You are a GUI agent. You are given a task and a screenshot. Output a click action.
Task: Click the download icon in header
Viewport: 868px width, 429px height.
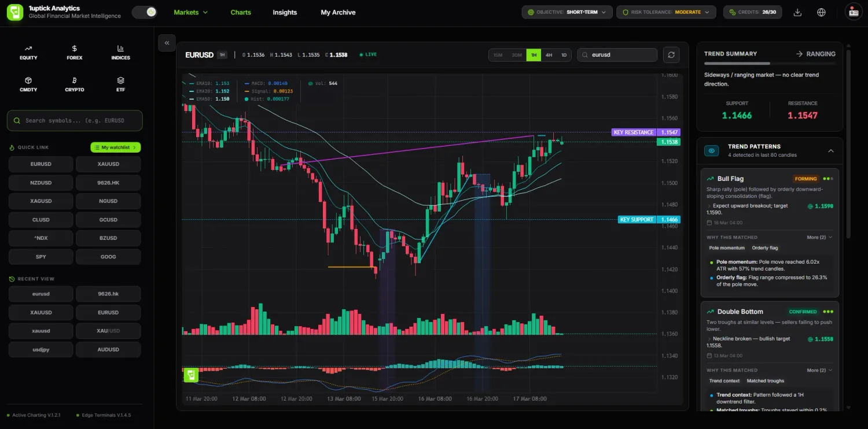(x=797, y=12)
